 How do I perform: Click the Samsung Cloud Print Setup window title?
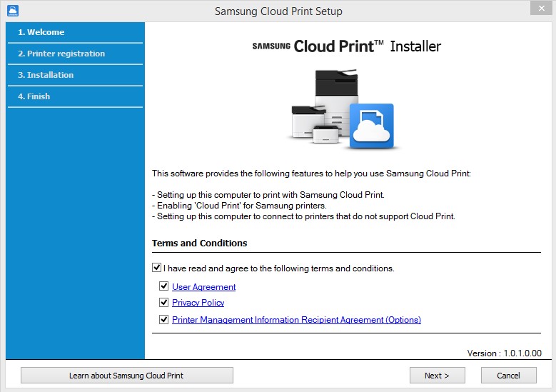[x=278, y=11]
